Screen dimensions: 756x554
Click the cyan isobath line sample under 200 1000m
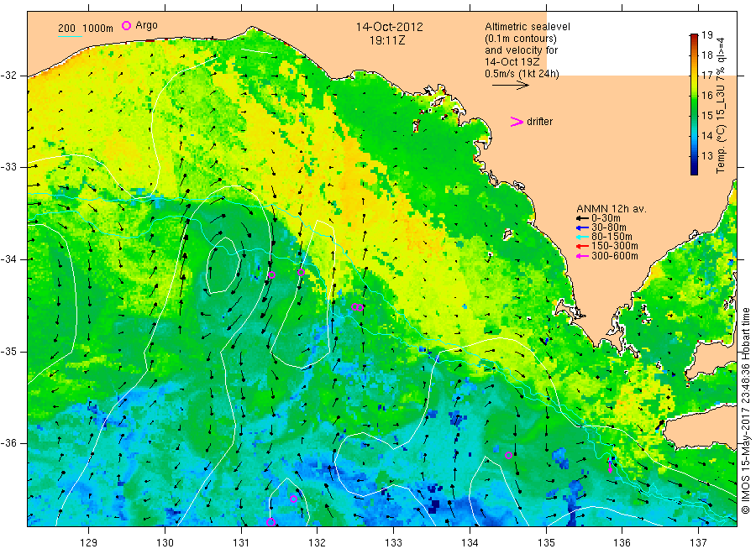tap(71, 36)
